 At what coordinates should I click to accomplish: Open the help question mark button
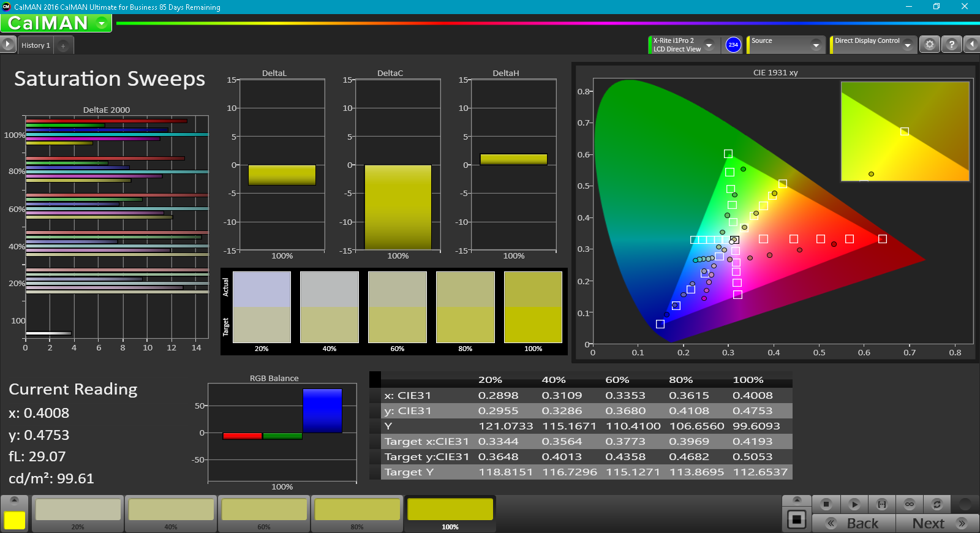tap(951, 45)
